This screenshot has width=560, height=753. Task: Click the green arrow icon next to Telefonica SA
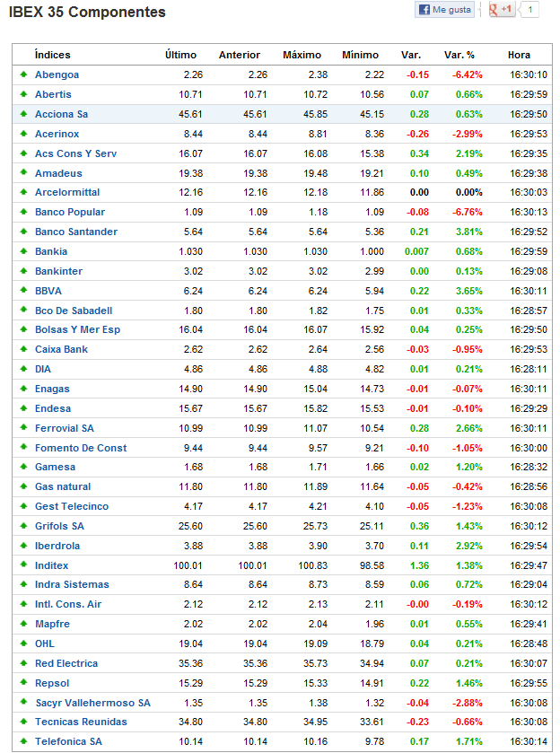23,741
